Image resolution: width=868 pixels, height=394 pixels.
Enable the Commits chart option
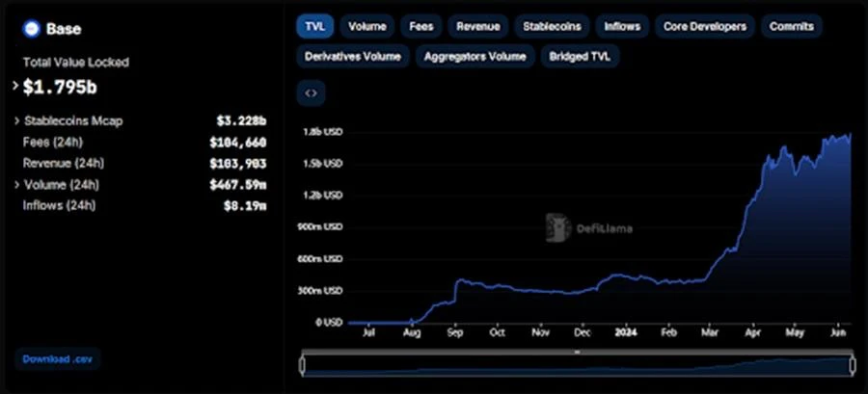point(792,27)
